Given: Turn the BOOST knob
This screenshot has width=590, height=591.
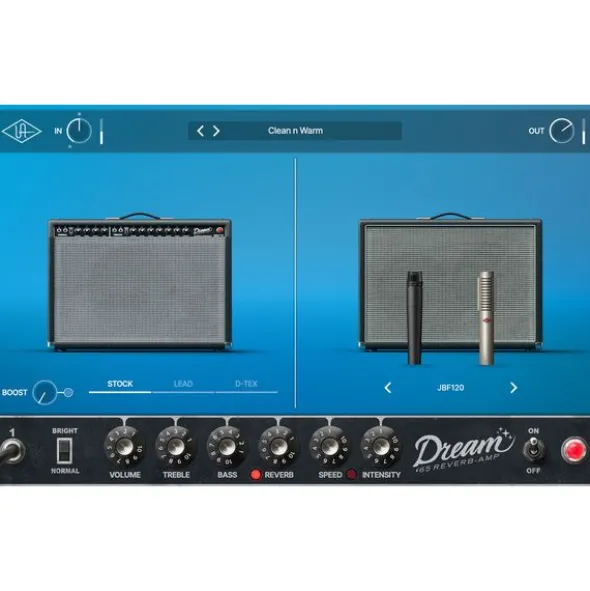Looking at the screenshot, I should (x=44, y=392).
